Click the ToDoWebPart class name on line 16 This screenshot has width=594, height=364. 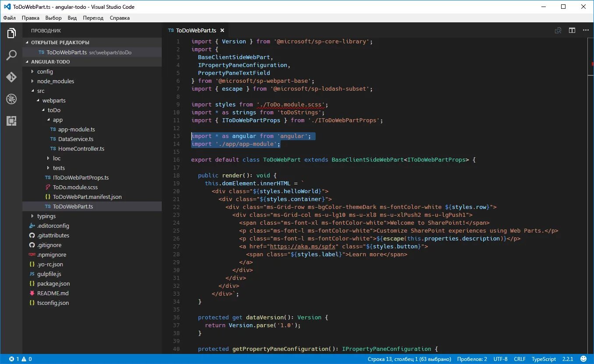(282, 160)
